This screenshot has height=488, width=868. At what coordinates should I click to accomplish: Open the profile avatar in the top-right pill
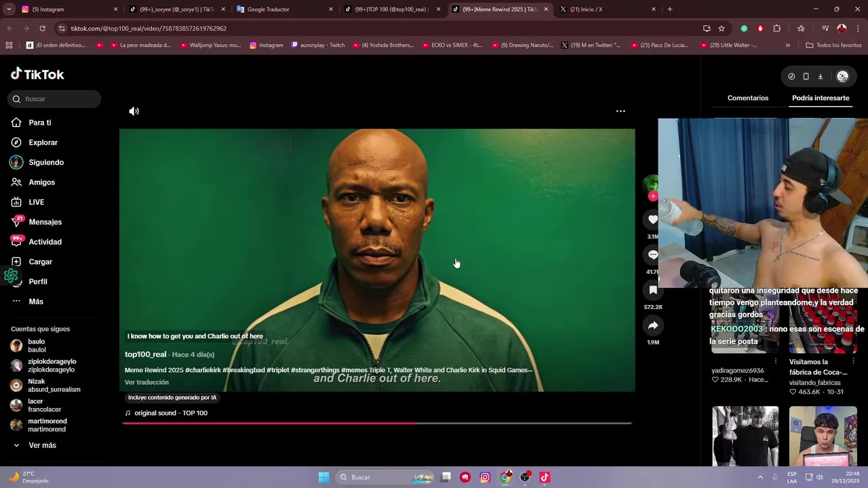click(x=843, y=77)
